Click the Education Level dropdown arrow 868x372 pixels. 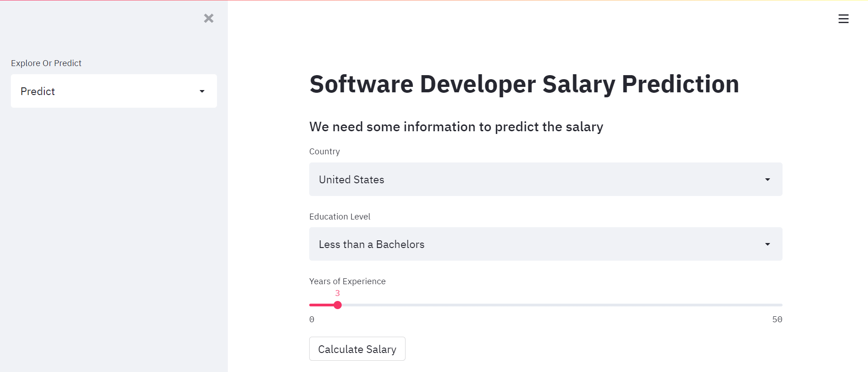click(x=767, y=244)
